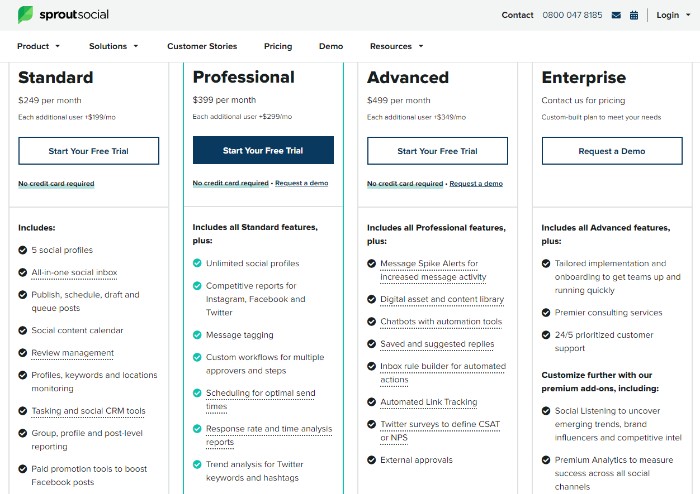Screen dimensions: 700x494
Task: Click checkmark beside 'Competitive reports for Instagram'
Action: point(197,286)
